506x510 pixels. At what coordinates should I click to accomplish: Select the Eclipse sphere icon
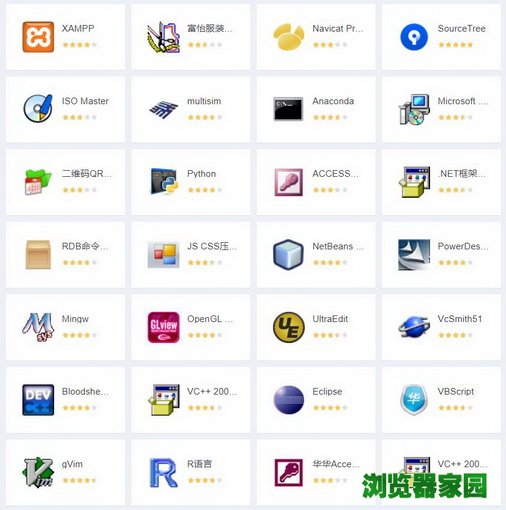click(x=289, y=400)
